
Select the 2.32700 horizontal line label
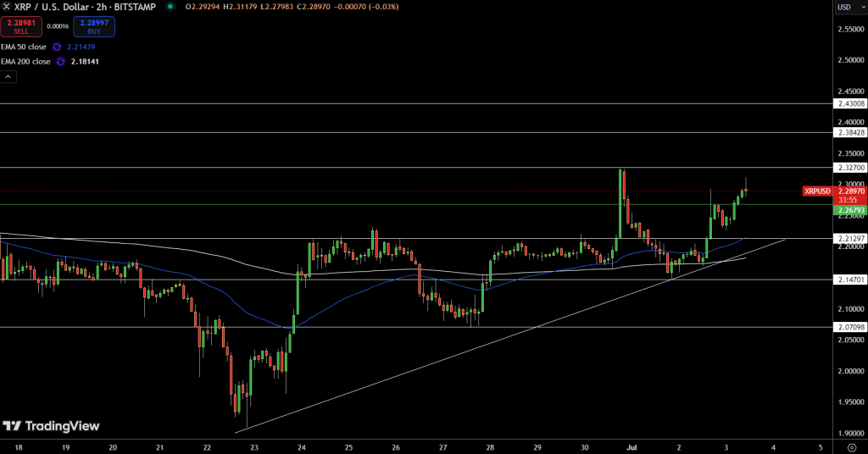point(850,168)
